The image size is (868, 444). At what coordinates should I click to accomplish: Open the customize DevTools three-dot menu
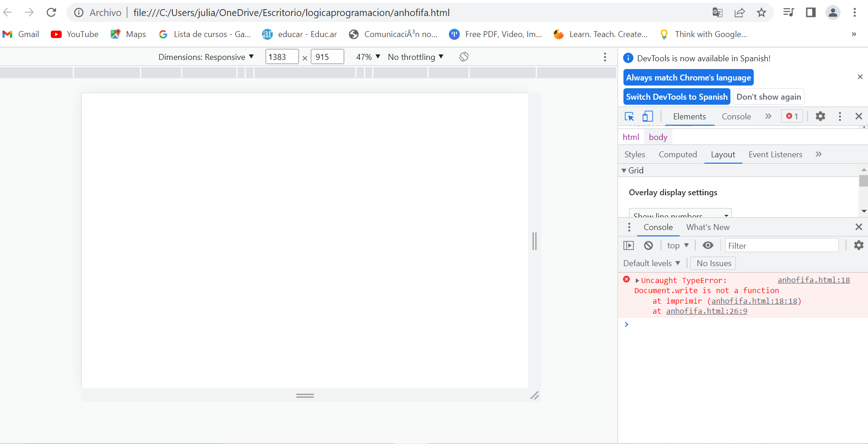pyautogui.click(x=840, y=116)
